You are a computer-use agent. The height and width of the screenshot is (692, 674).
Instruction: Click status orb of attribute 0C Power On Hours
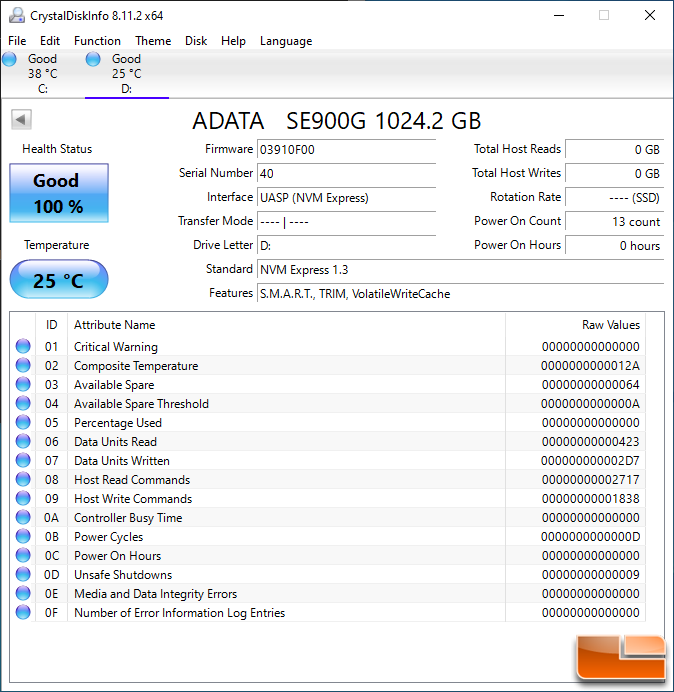click(x=23, y=555)
